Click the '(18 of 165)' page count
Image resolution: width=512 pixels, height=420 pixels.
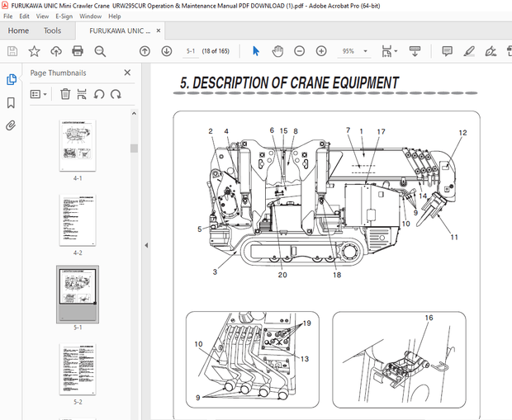(216, 51)
